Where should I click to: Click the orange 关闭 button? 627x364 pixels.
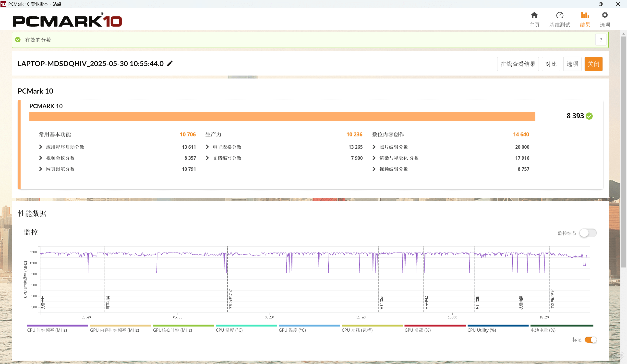[593, 64]
